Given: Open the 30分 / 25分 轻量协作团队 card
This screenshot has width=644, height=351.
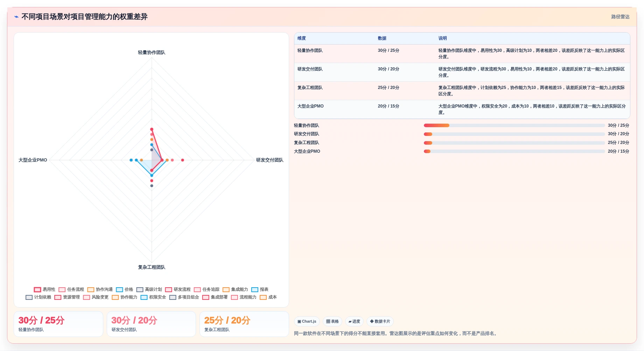Looking at the screenshot, I should pos(58,324).
